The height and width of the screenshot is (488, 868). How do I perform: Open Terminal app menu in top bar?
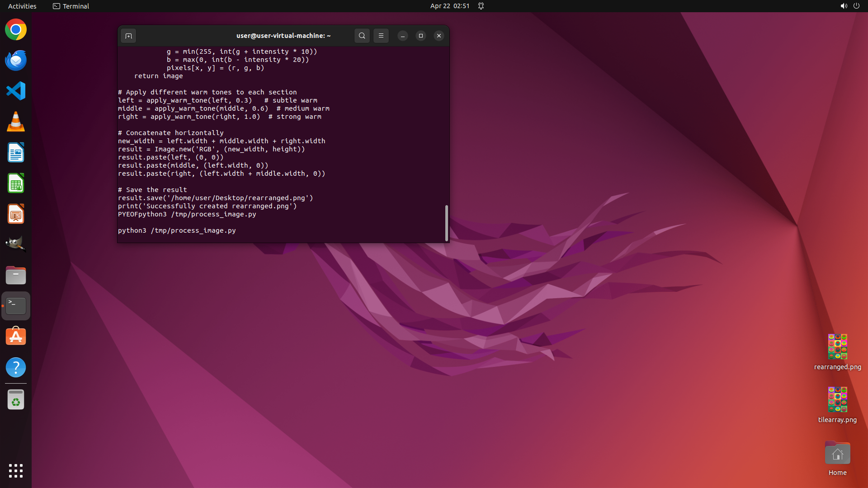71,6
